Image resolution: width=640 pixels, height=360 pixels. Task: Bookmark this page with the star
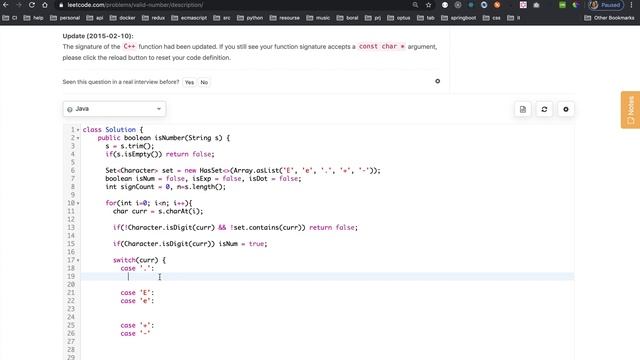tap(428, 5)
